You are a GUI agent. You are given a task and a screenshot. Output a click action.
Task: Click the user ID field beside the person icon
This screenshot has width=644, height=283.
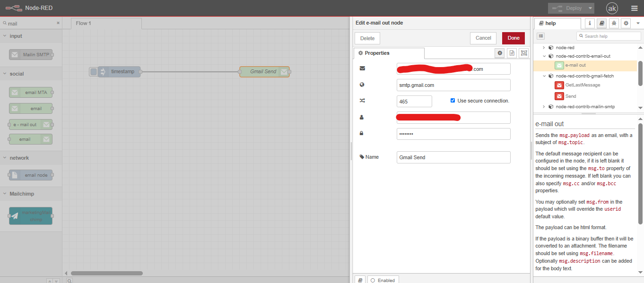[x=453, y=118]
